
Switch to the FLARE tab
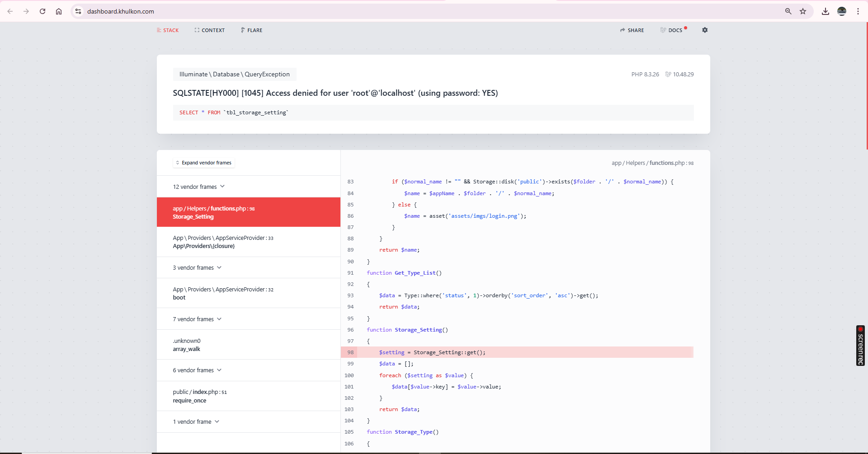click(252, 30)
